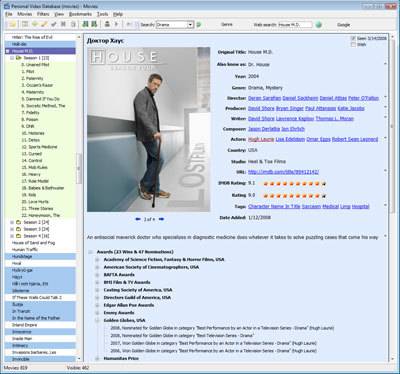
Task: Show the previous poster with left arrow
Action: (138, 219)
